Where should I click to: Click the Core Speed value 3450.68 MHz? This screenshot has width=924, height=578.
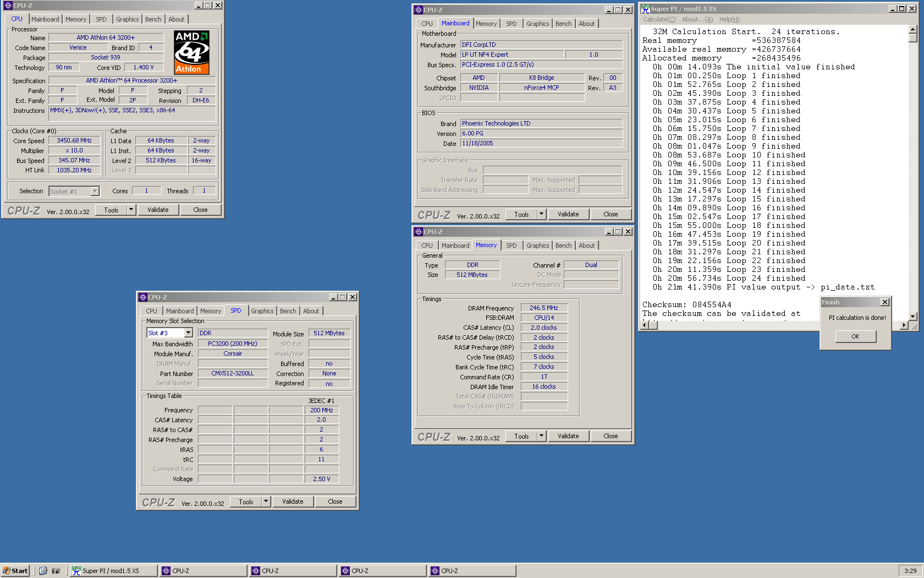(74, 140)
